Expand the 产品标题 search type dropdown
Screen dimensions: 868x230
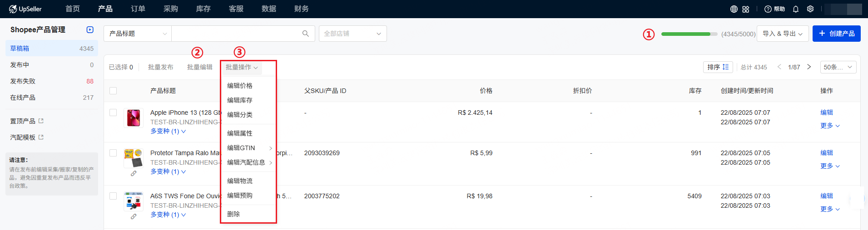138,34
